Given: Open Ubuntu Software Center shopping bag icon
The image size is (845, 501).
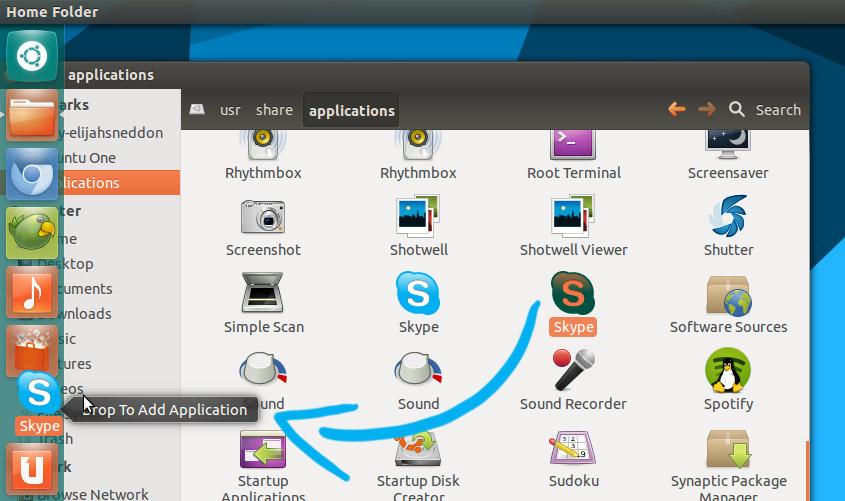Looking at the screenshot, I should click(32, 351).
